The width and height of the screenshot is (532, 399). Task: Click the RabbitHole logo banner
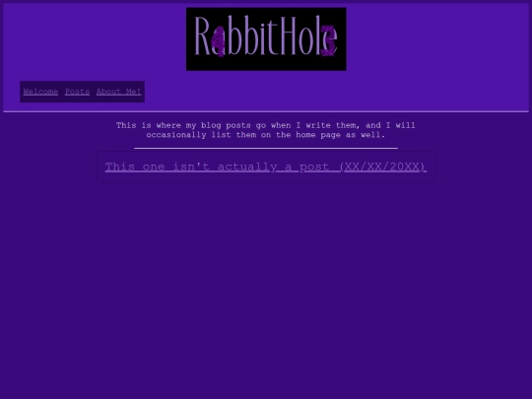tap(266, 39)
